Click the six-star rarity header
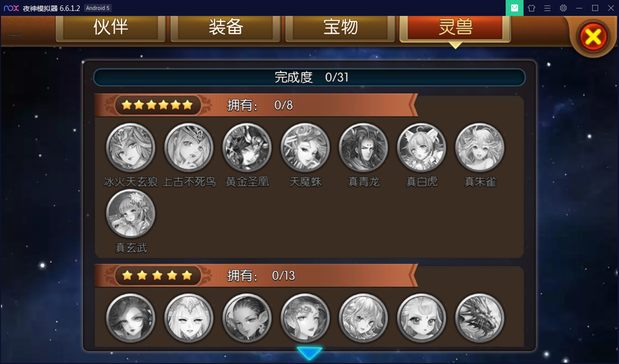619x364 pixels. point(257,105)
